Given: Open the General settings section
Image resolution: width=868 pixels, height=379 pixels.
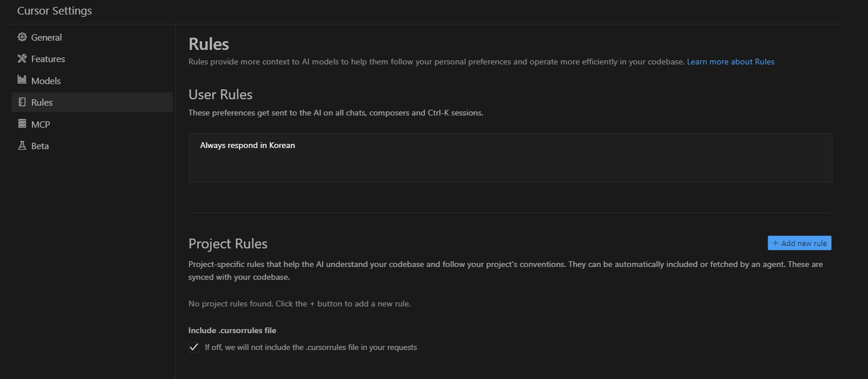Looking at the screenshot, I should (92, 37).
